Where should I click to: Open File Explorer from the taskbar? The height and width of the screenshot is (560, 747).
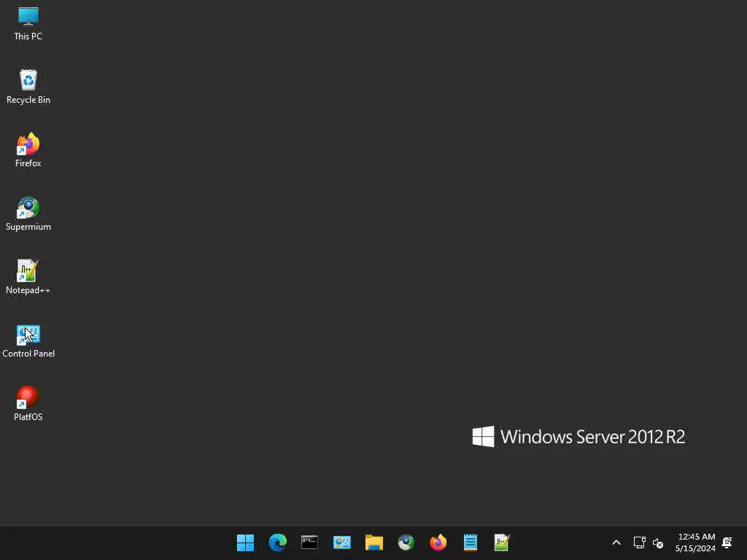coord(374,542)
